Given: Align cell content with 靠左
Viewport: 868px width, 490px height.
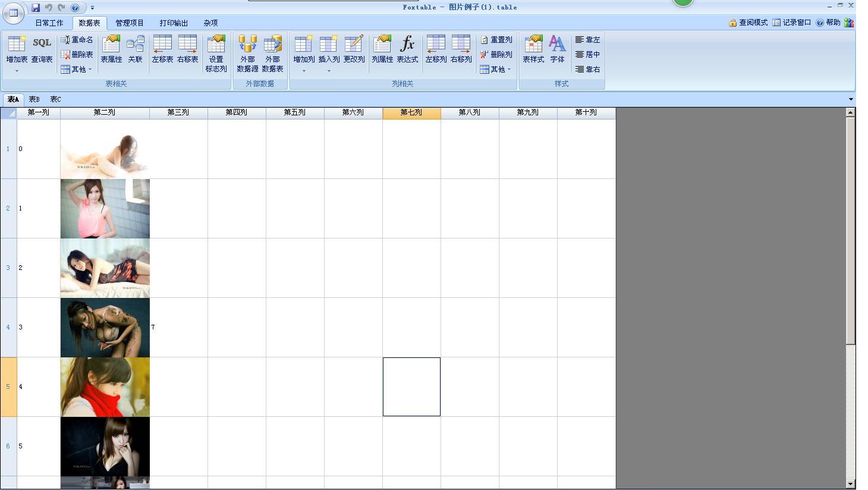Looking at the screenshot, I should click(588, 40).
